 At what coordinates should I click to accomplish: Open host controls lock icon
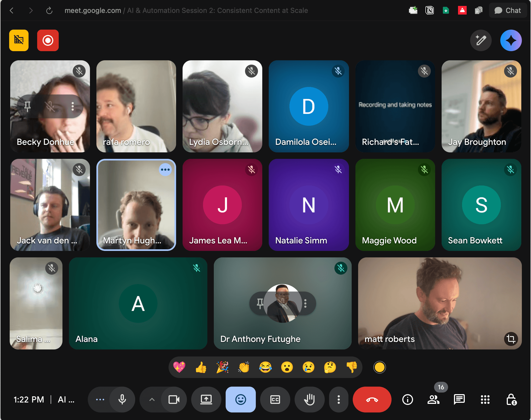(511, 400)
